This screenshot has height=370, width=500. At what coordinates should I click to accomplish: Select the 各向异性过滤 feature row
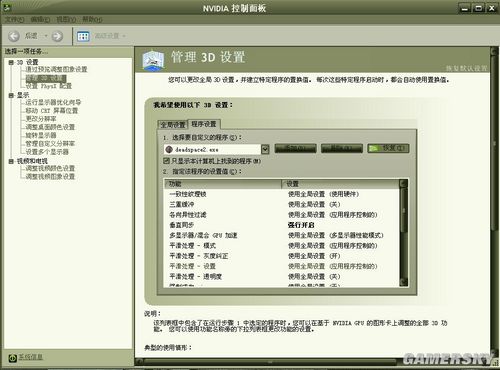(282, 215)
